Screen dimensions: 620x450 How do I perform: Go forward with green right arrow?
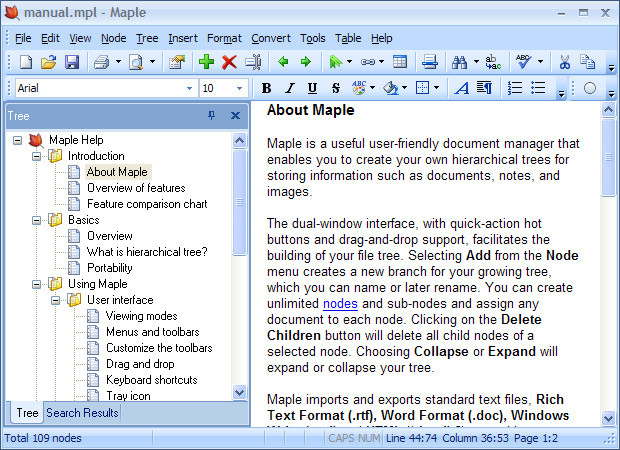[x=306, y=62]
